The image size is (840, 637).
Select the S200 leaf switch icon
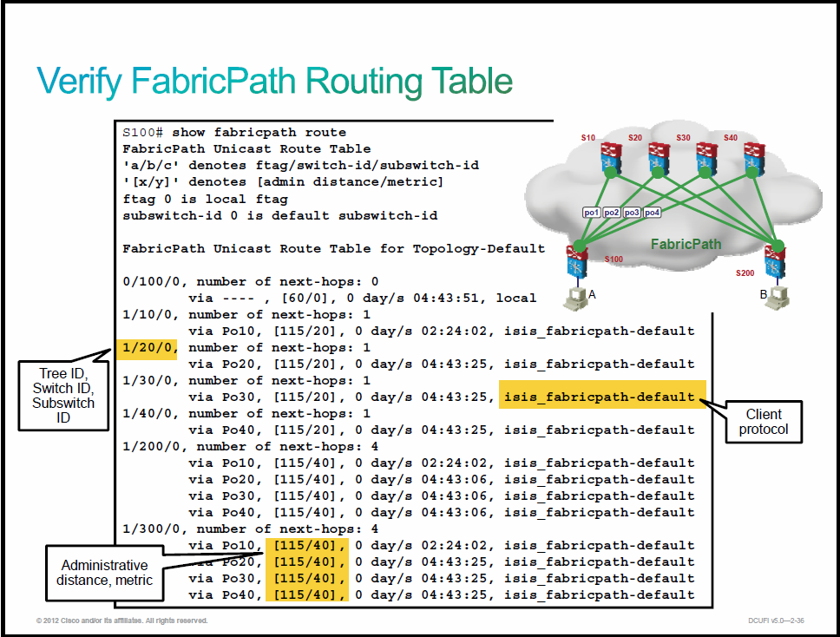(x=775, y=260)
